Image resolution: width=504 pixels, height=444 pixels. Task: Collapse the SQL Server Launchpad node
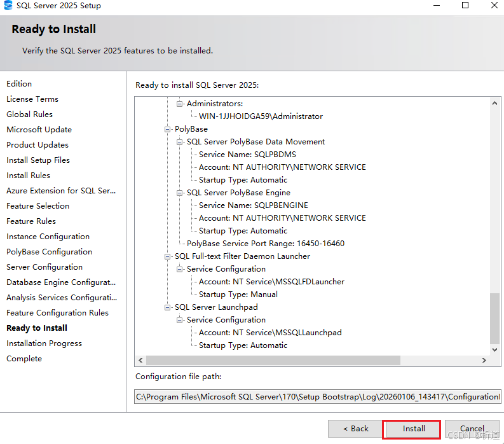168,307
